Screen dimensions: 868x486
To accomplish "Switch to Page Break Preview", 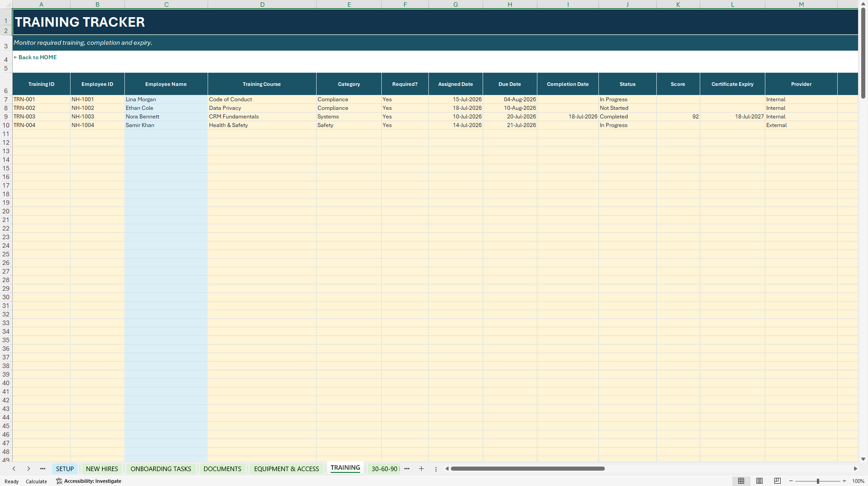I will (x=778, y=481).
